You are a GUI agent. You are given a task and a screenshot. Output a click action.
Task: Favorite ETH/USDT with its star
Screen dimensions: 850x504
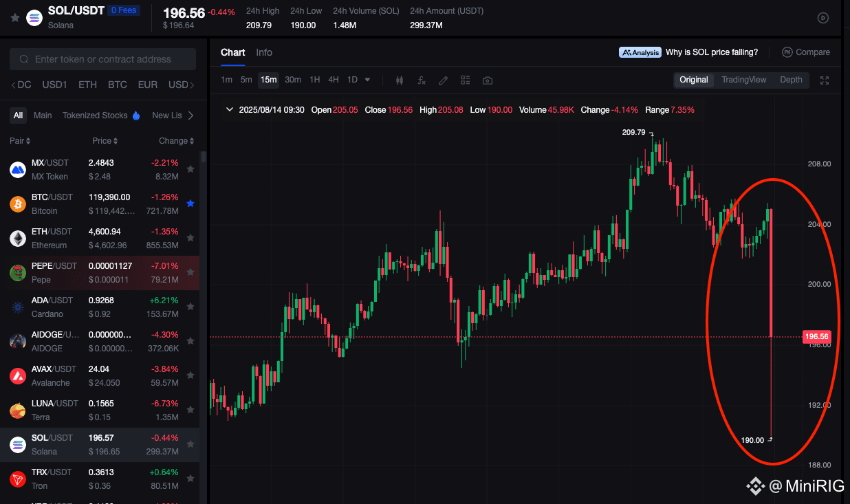[190, 238]
